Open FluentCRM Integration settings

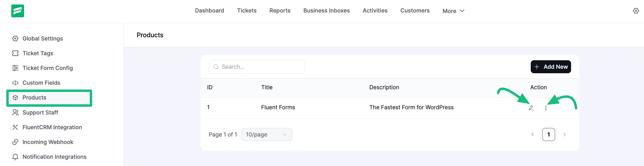pyautogui.click(x=52, y=127)
